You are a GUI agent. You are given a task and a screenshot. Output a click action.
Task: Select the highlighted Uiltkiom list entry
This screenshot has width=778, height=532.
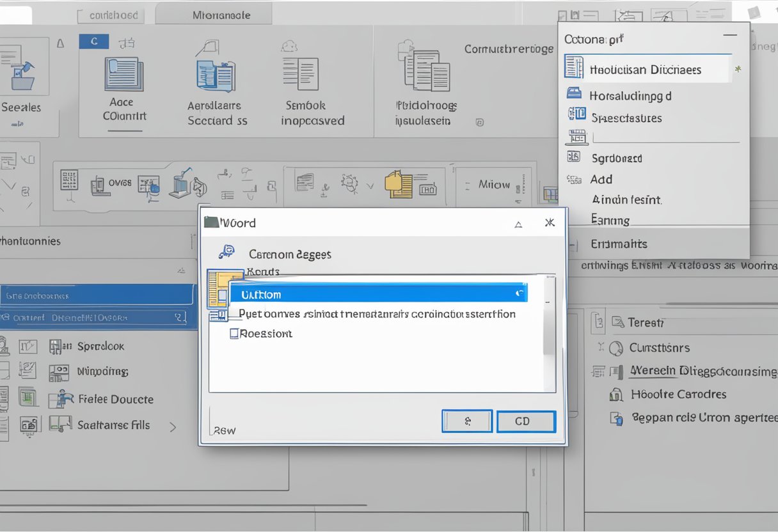tap(377, 294)
